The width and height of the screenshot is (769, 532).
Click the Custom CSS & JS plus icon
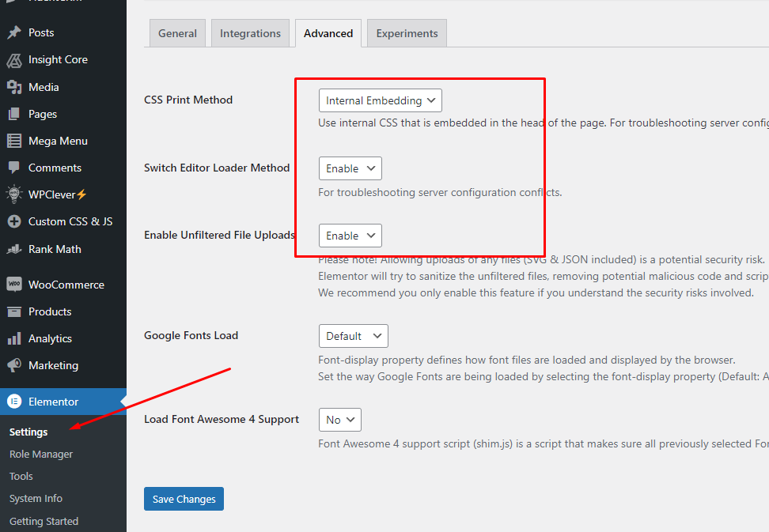14,221
